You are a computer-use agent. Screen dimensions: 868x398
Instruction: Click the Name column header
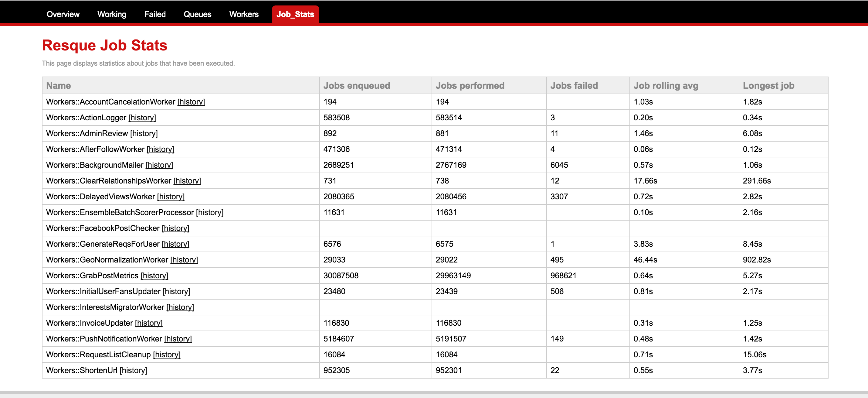59,85
